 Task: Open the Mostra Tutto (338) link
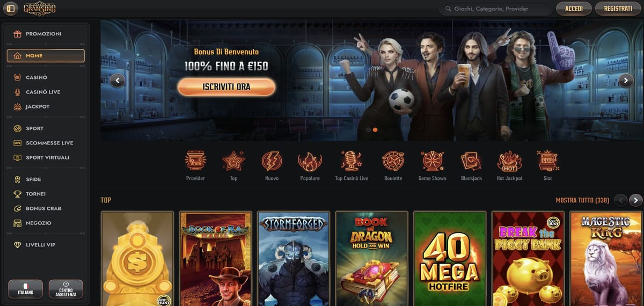pyautogui.click(x=582, y=200)
